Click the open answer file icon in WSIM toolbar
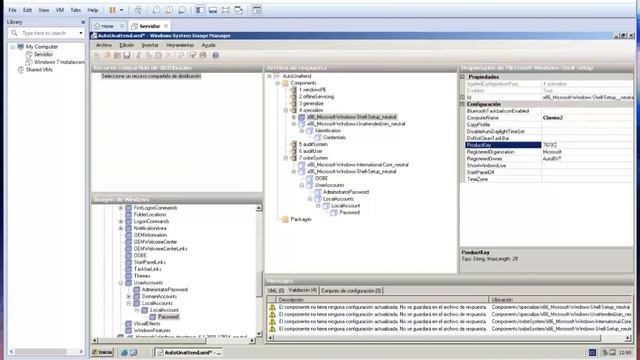The image size is (640, 360). coord(107,55)
